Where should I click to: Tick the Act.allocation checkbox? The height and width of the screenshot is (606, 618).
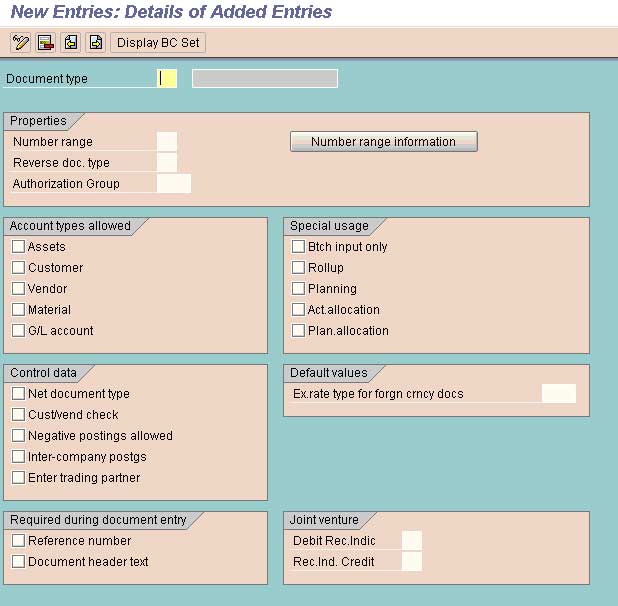(x=298, y=310)
